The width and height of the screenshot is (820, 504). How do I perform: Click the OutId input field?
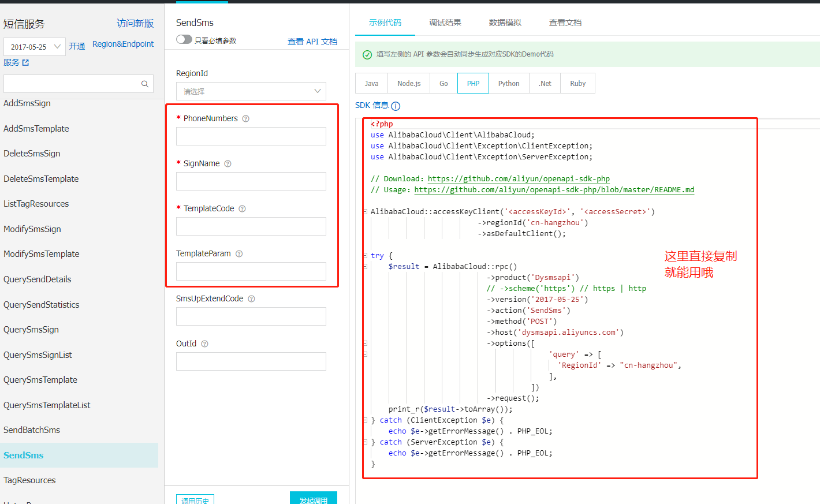251,361
